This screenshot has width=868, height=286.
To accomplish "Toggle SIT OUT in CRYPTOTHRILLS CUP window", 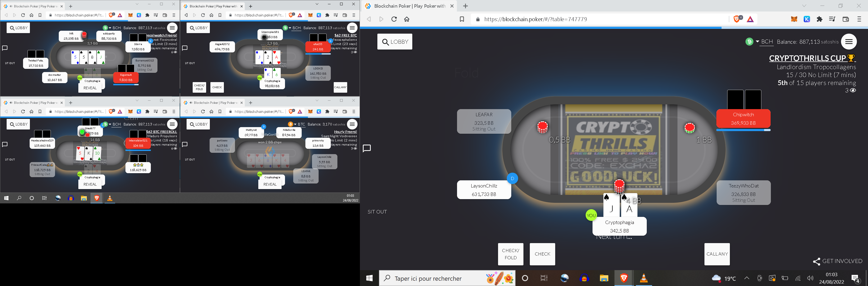I will pos(377,212).
